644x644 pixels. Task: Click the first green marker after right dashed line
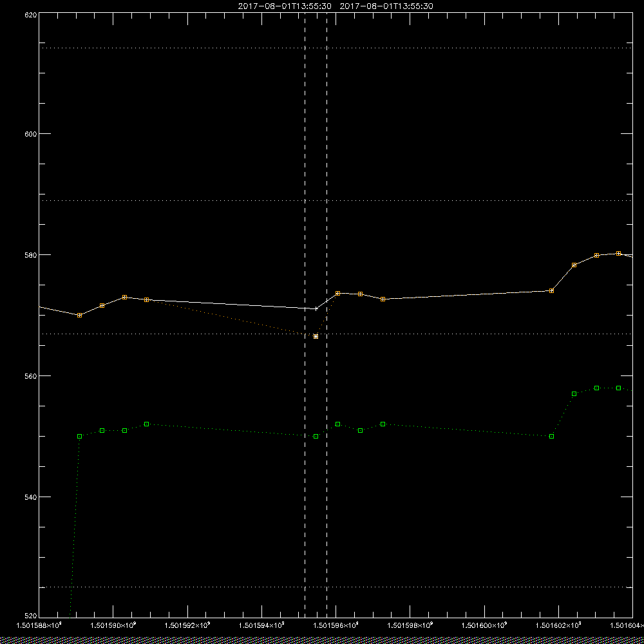[337, 424]
